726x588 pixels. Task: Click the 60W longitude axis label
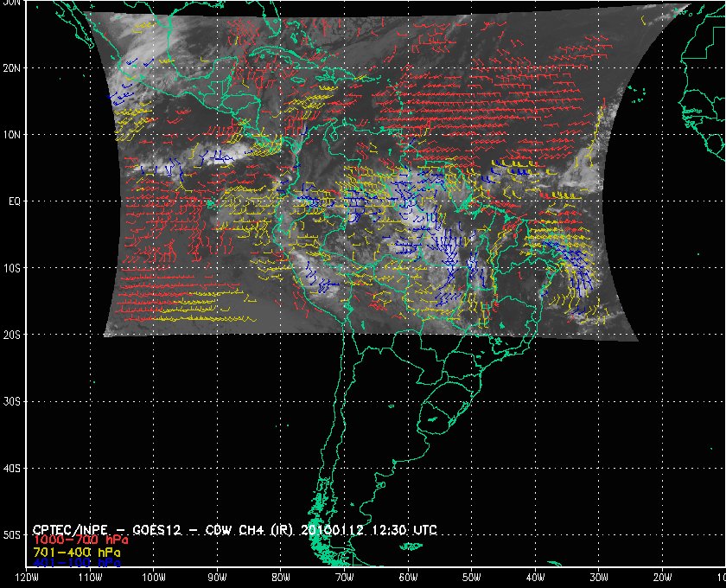pyautogui.click(x=407, y=577)
